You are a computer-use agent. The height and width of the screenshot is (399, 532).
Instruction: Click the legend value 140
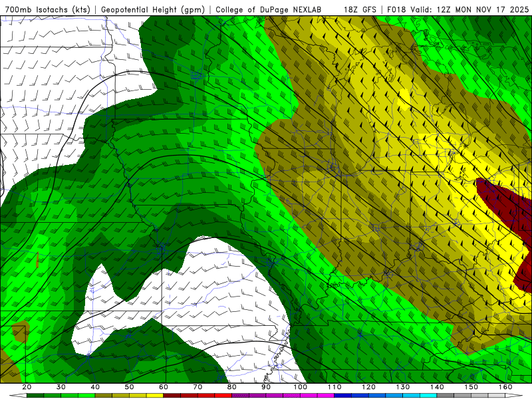[437, 387]
